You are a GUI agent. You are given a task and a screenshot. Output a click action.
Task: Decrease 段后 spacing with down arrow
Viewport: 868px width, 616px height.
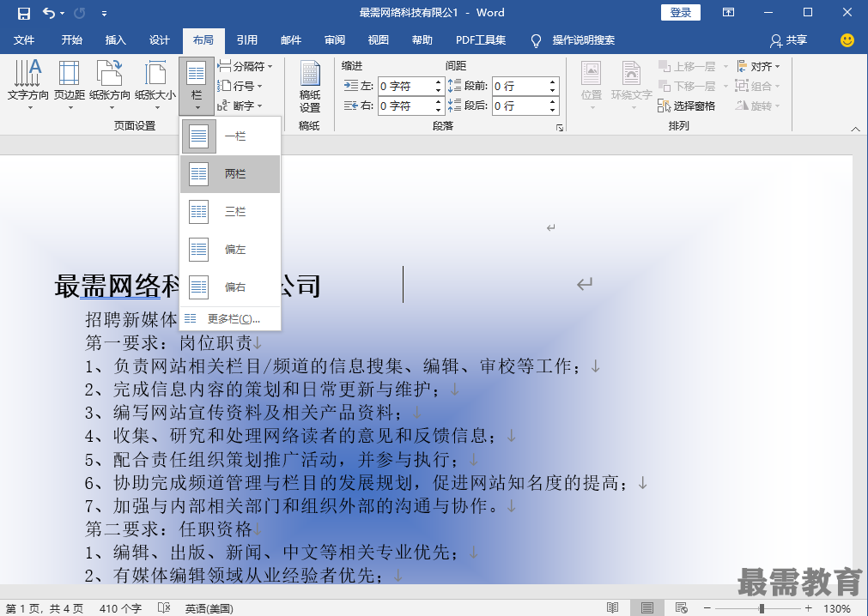click(x=552, y=110)
